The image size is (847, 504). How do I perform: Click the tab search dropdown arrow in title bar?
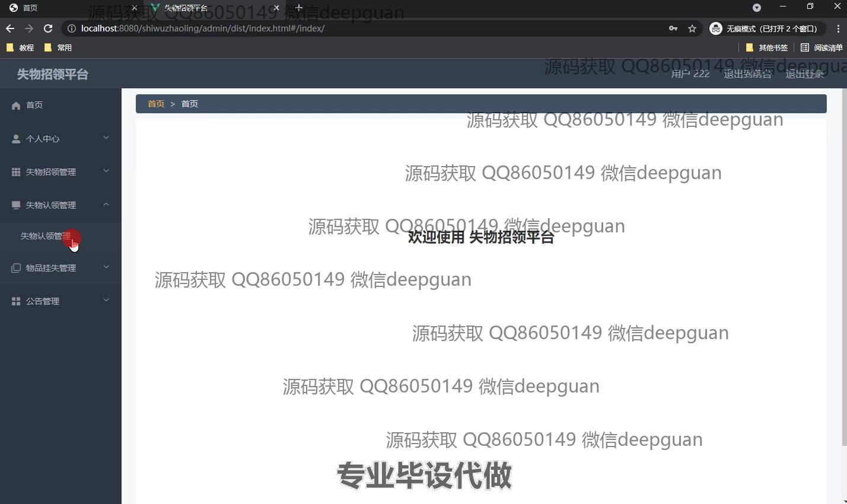pyautogui.click(x=756, y=8)
